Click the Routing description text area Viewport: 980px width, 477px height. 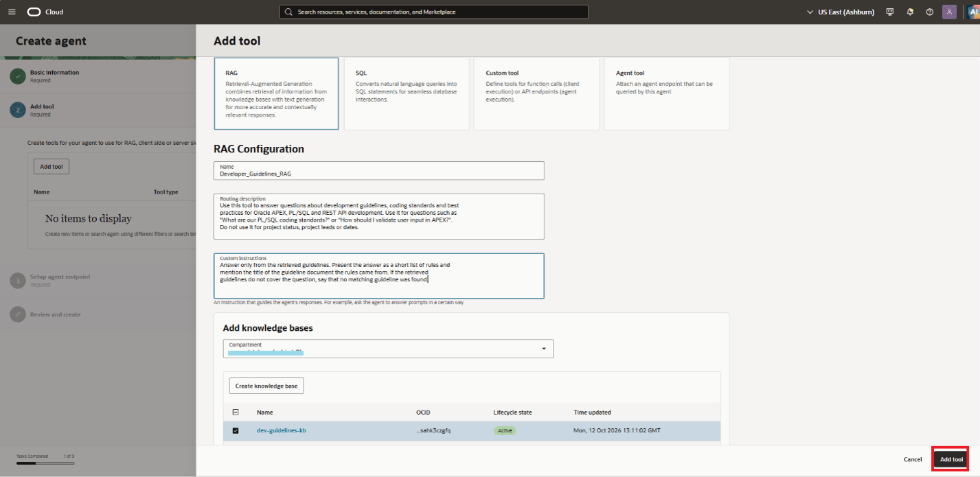click(x=379, y=216)
